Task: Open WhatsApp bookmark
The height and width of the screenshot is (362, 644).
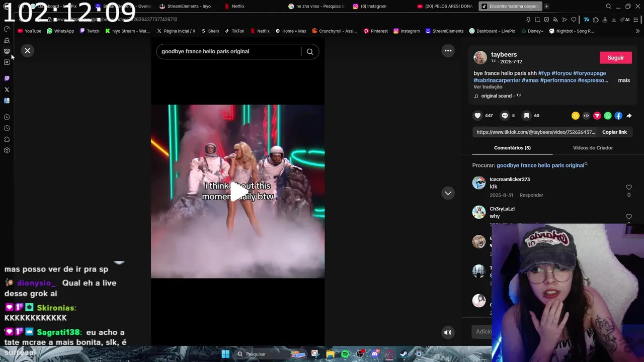Action: 60,31
